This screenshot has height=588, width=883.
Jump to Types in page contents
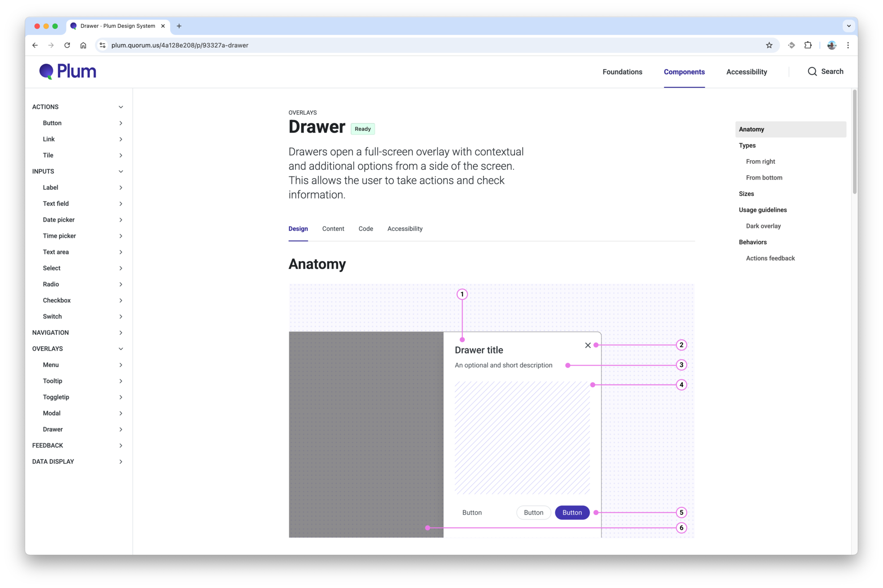point(747,146)
